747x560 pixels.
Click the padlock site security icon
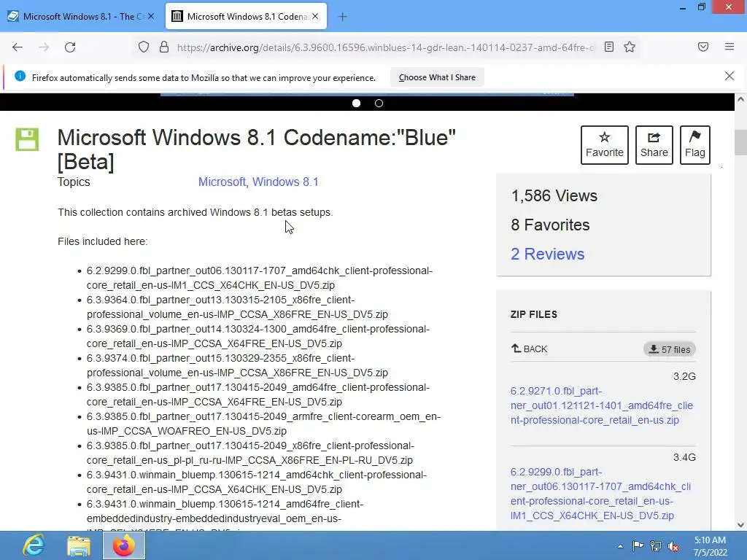[164, 47]
